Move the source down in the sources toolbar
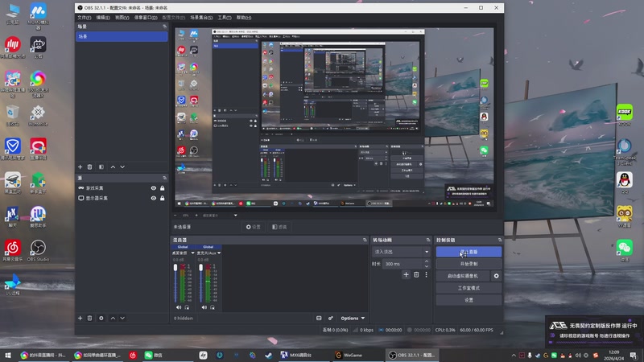 coord(122,318)
